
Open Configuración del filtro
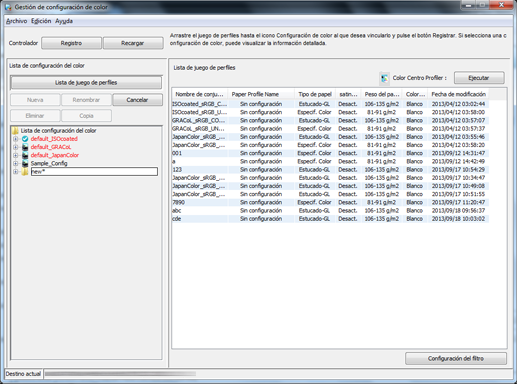click(456, 358)
